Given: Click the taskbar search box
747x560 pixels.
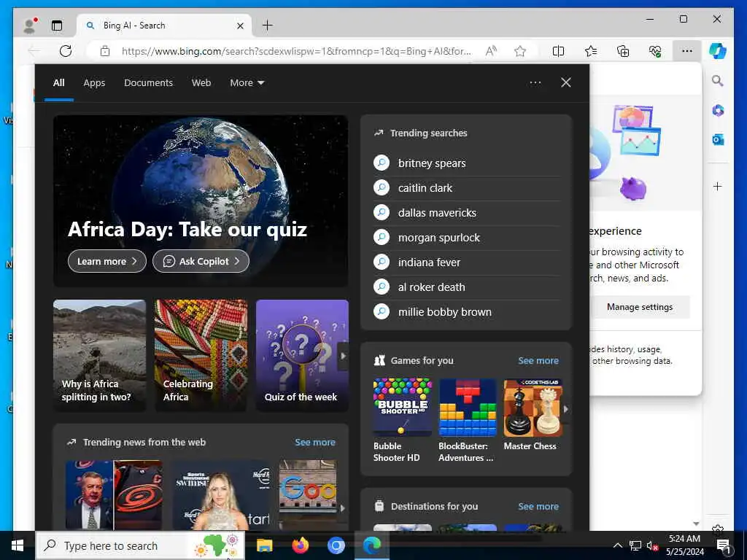Looking at the screenshot, I should (140, 545).
